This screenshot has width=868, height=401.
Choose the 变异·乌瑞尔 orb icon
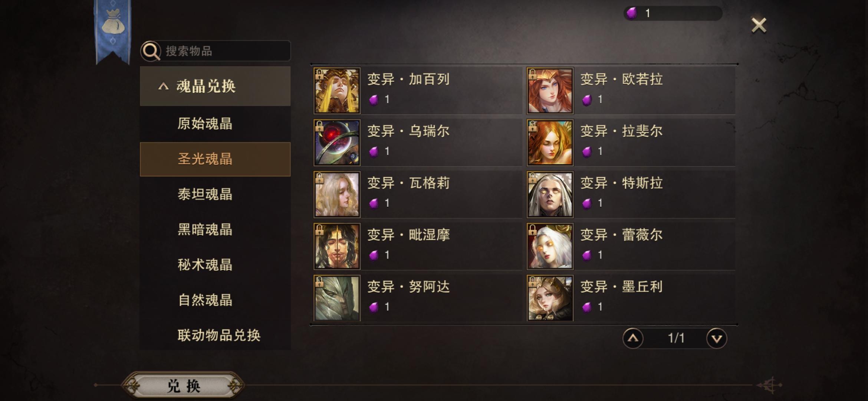pyautogui.click(x=337, y=143)
